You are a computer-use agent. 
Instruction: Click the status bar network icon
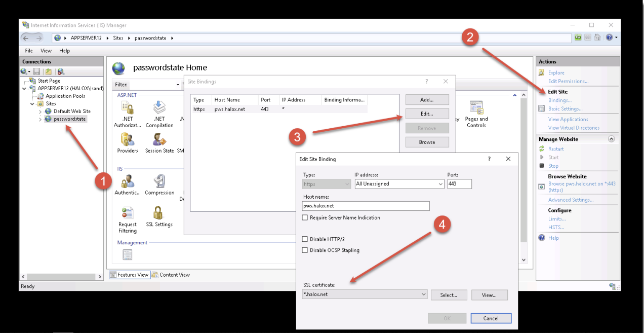tap(613, 286)
